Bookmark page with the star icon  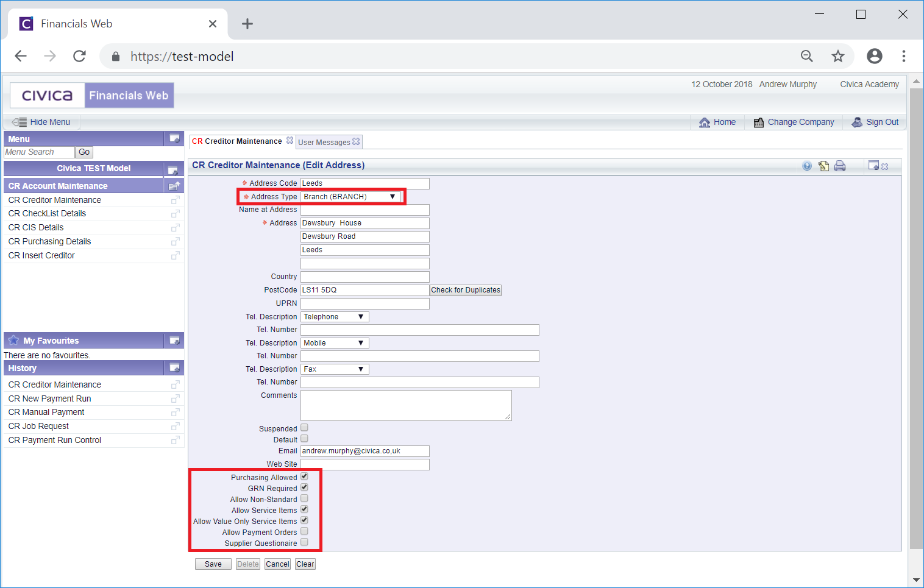(838, 56)
